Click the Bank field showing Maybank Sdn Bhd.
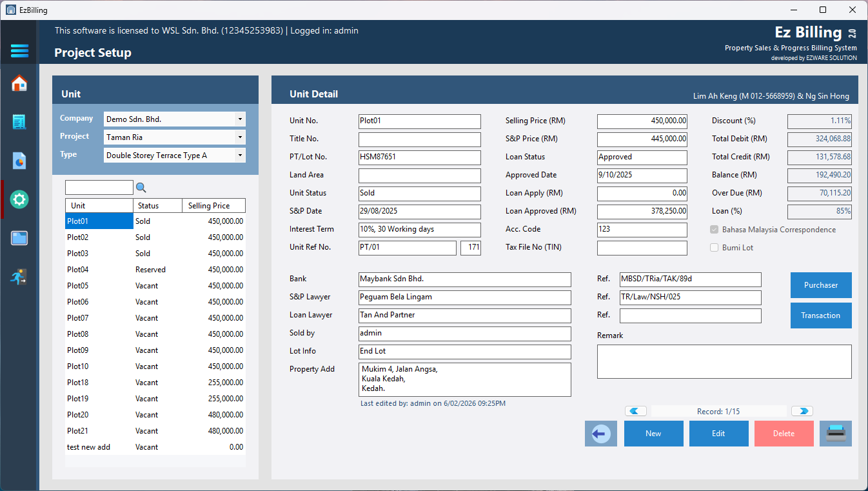Screen dimensions: 868x491 click(x=465, y=279)
